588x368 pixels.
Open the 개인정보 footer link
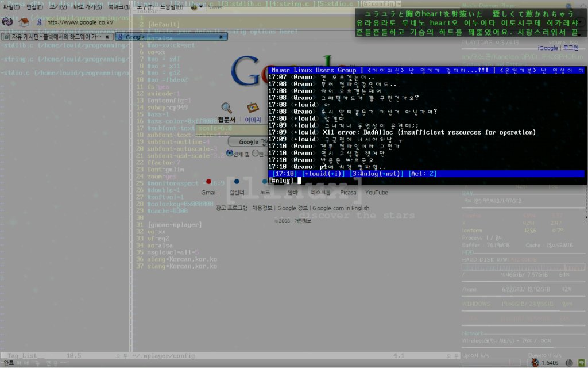coord(303,221)
